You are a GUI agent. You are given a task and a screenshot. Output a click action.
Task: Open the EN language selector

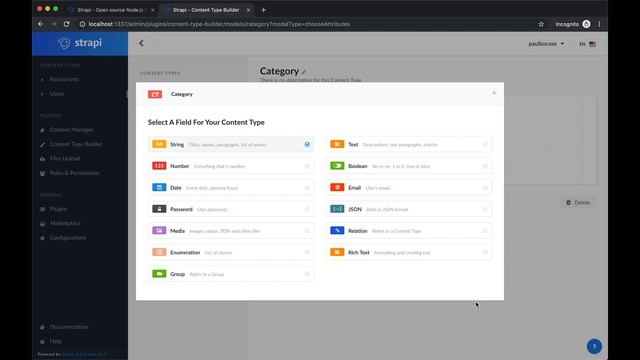pos(587,44)
